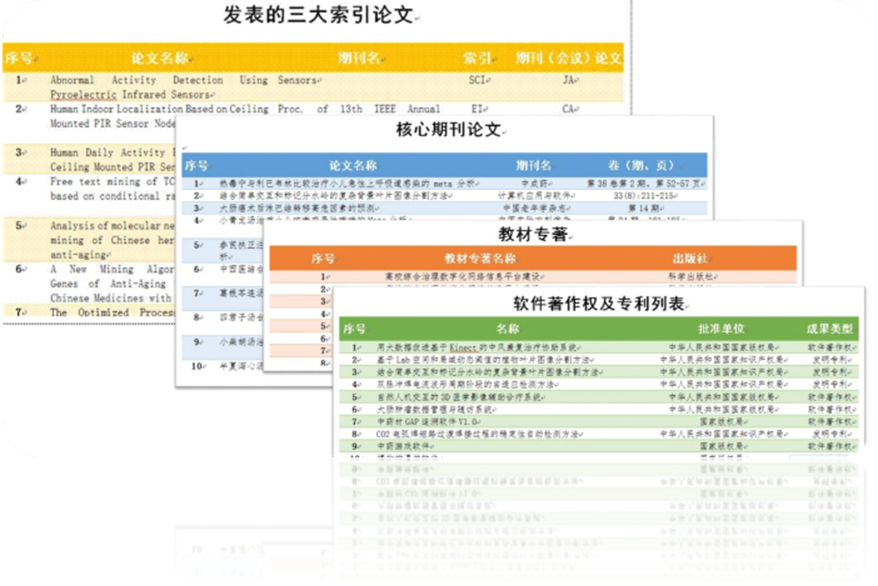Click the title '发表的三大索引论文'
Viewport: 878px width, 586px height.
point(318,15)
